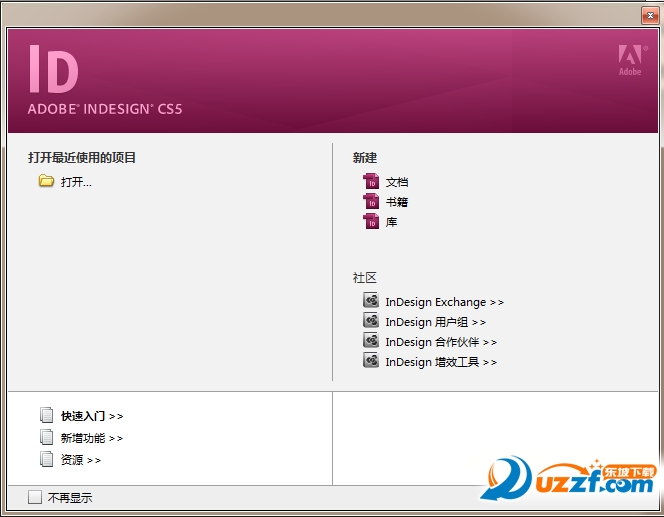Create a new 库 library
This screenshot has width=664, height=517.
point(391,222)
